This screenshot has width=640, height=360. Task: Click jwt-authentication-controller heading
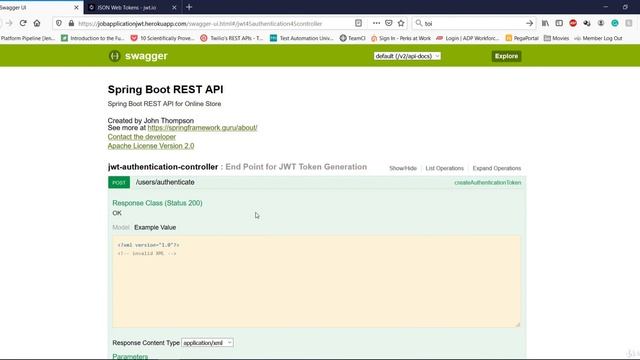[163, 167]
